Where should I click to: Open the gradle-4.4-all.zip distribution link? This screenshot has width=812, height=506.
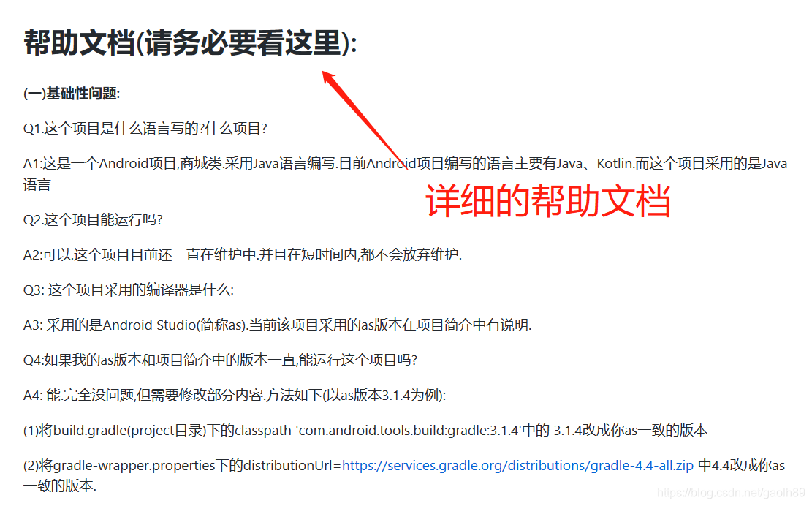(517, 465)
